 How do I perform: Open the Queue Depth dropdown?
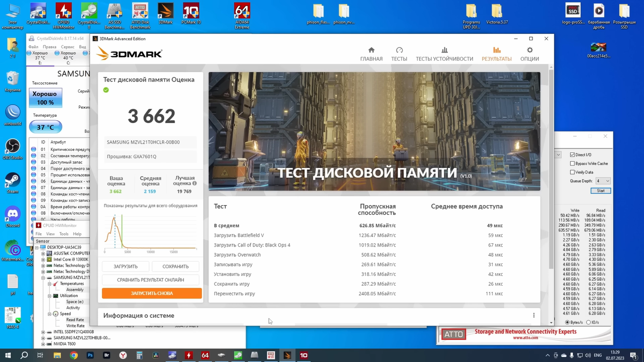click(x=603, y=181)
